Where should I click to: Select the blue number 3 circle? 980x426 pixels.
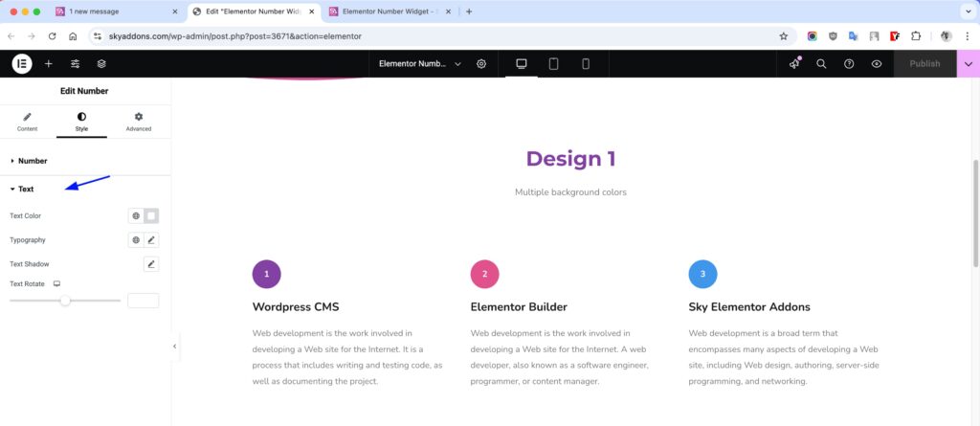(702, 274)
